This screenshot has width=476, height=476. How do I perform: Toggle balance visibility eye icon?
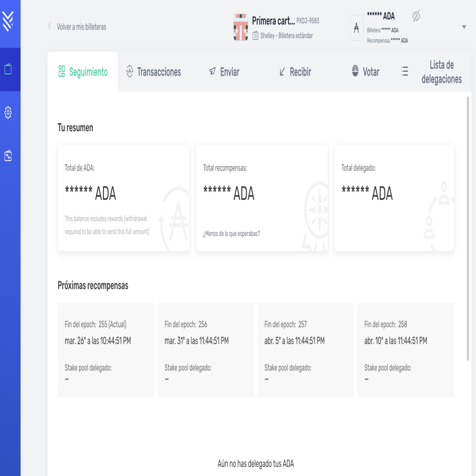pyautogui.click(x=416, y=16)
